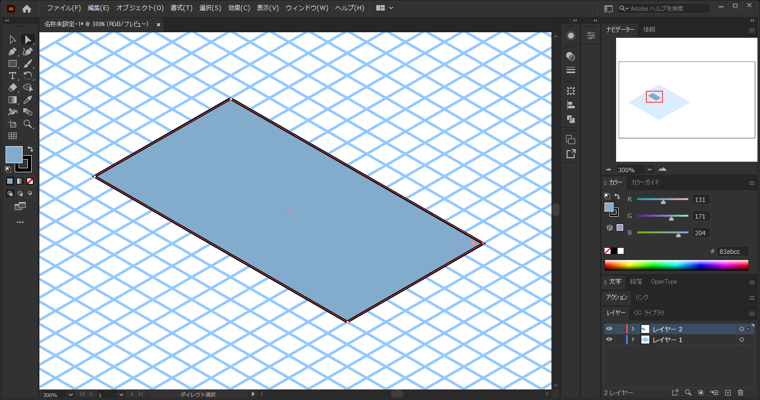Viewport: 760px width, 400px height.
Task: Locate object magnifier in the Layers panel
Action: [x=688, y=392]
